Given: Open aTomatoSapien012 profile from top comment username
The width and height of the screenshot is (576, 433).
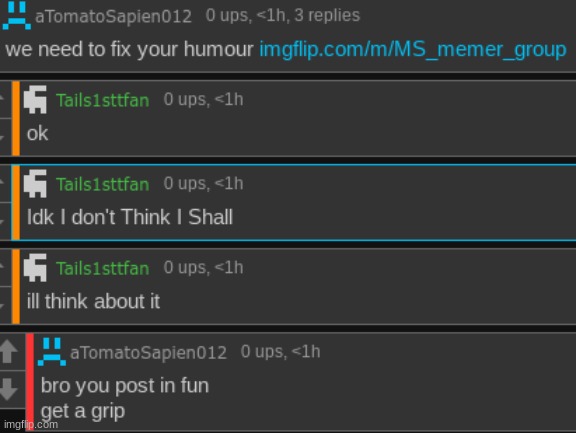Looking at the screenshot, I should (113, 17).
